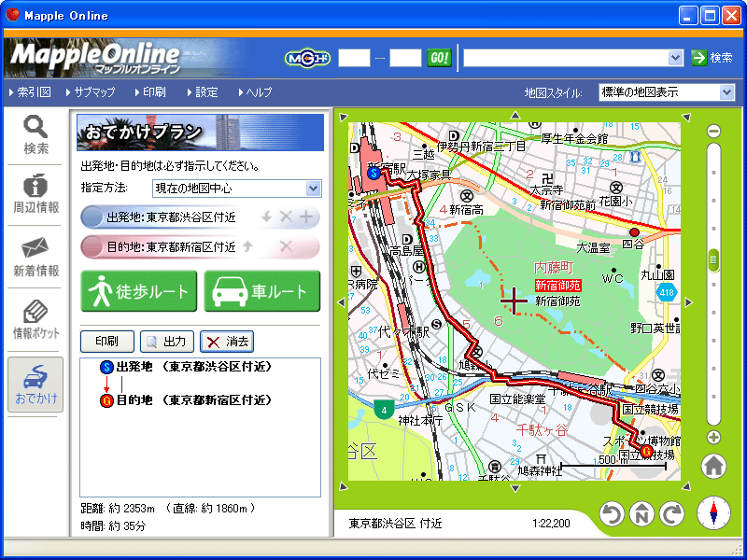Click the 1:22,200 scale text
Screen dimensions: 747x560
click(x=551, y=524)
